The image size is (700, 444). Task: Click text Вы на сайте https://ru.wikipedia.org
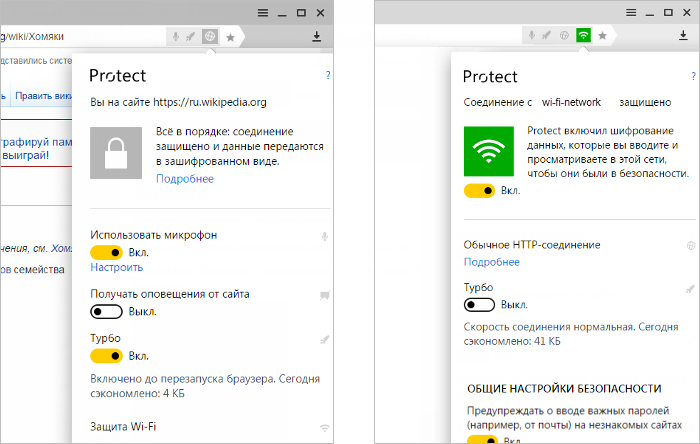pos(178,102)
